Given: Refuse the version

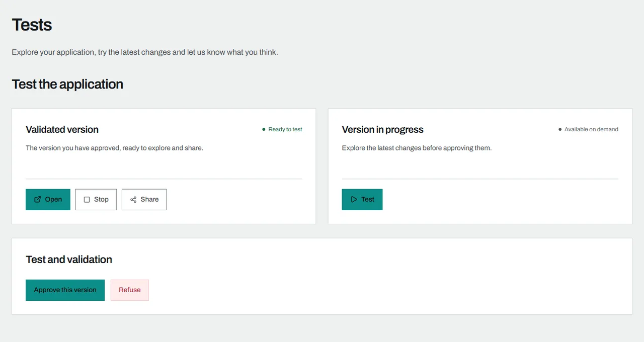Looking at the screenshot, I should pos(130,290).
